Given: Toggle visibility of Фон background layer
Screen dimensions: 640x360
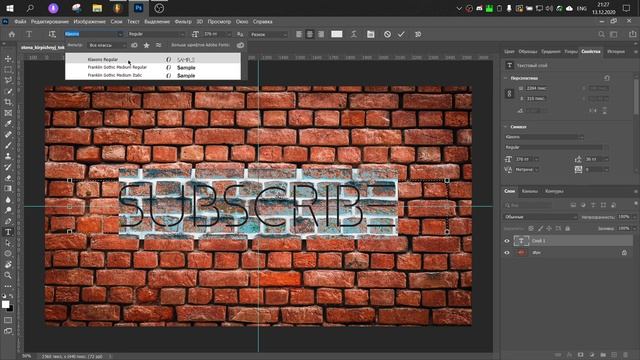Looking at the screenshot, I should (507, 253).
